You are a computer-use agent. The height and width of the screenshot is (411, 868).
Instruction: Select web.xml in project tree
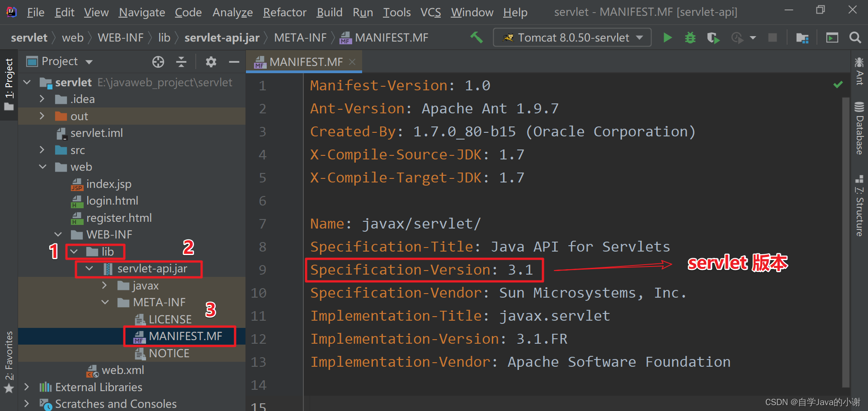pyautogui.click(x=123, y=370)
